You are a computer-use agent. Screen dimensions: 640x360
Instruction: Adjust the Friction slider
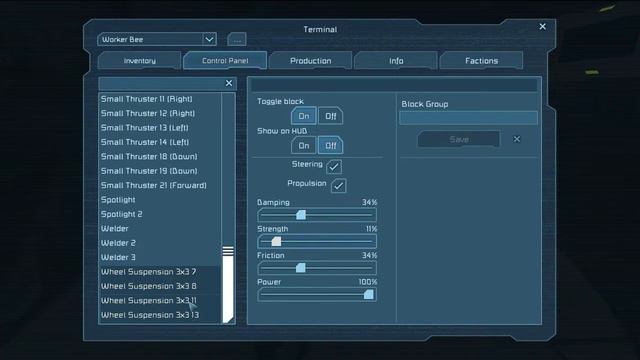317,268
